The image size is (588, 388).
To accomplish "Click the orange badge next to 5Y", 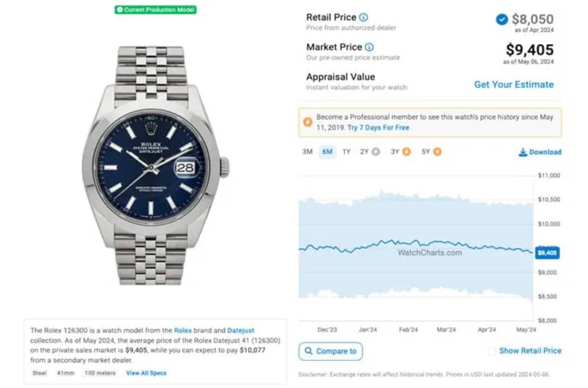I will pos(437,151).
